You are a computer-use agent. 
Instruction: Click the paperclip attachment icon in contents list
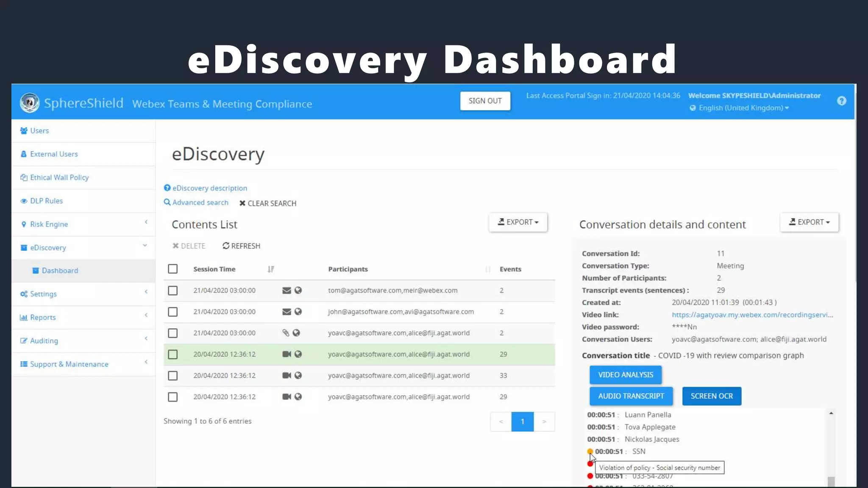pyautogui.click(x=286, y=333)
